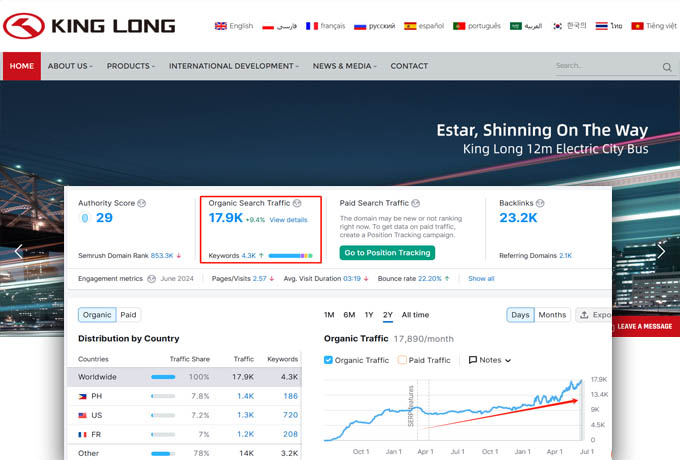The height and width of the screenshot is (460, 680).
Task: Click the Other countries row
Action: 184,453
